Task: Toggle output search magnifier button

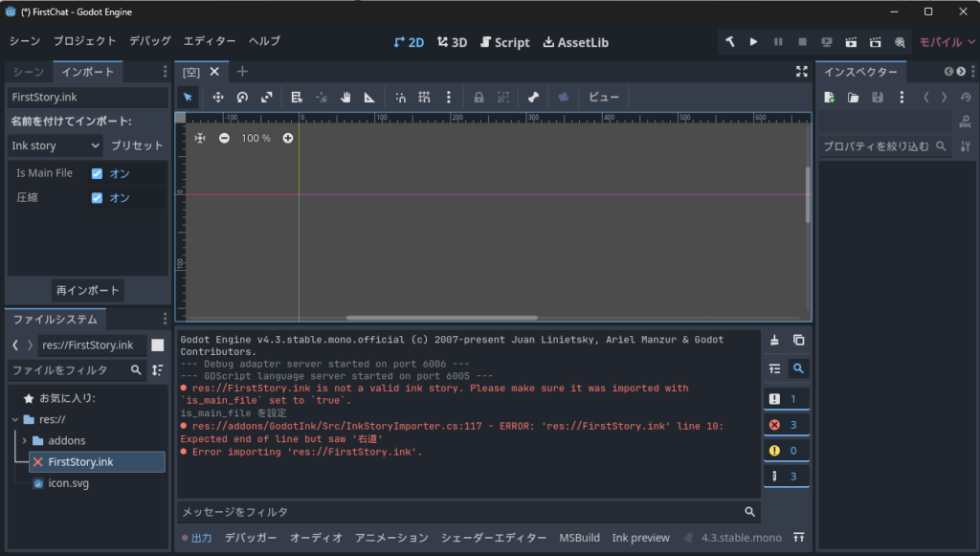Action: coord(799,368)
